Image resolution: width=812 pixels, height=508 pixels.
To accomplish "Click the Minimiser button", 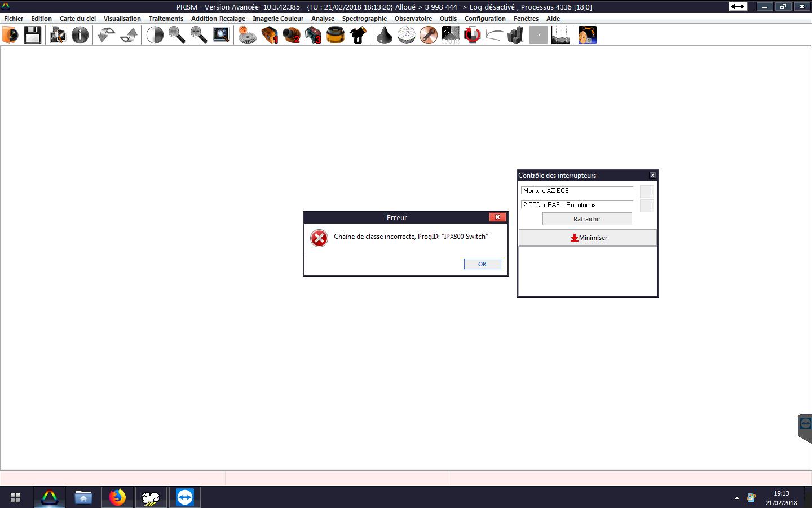I will point(588,238).
